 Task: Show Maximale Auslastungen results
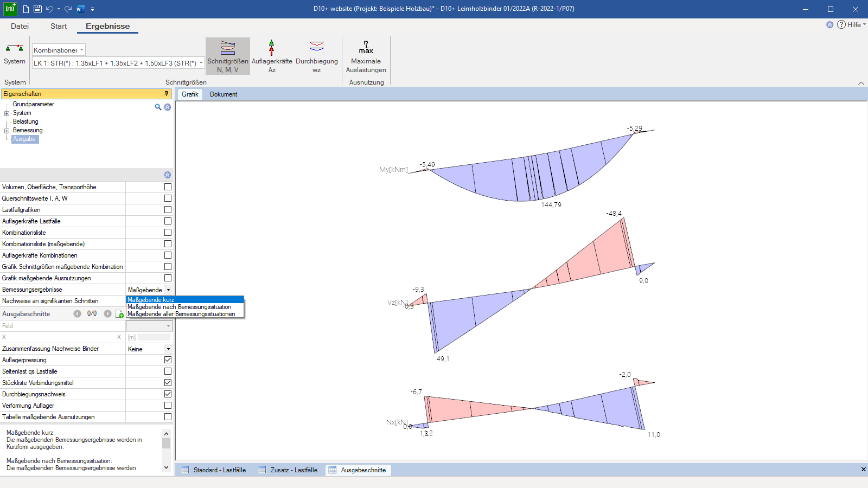coord(366,56)
